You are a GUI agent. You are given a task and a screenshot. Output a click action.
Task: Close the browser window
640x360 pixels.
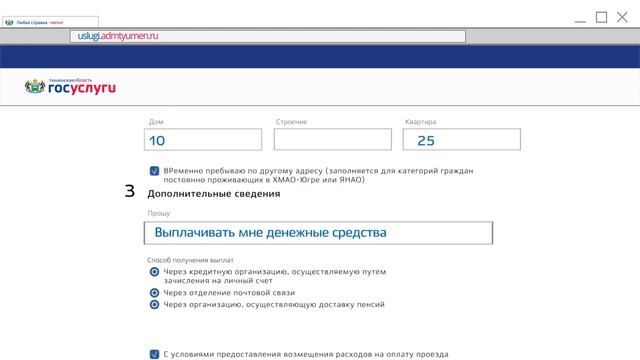(622, 17)
